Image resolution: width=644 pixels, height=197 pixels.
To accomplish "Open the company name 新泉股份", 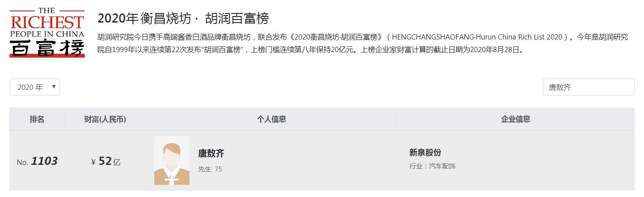I will [425, 152].
